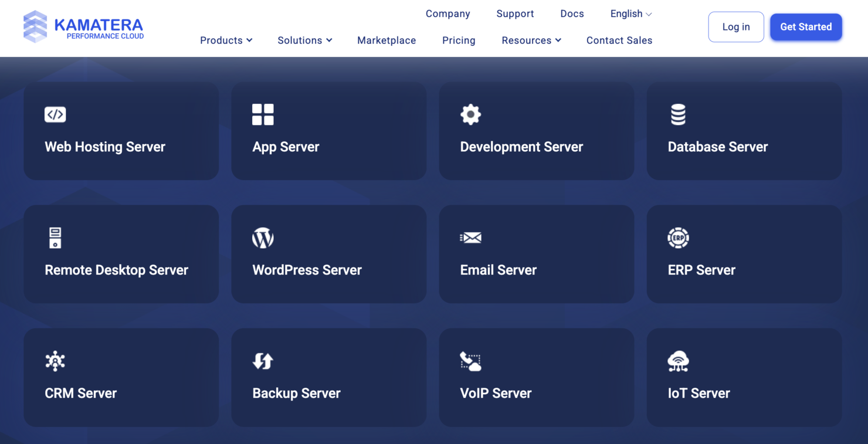Click the Email Server envelope icon

(470, 238)
